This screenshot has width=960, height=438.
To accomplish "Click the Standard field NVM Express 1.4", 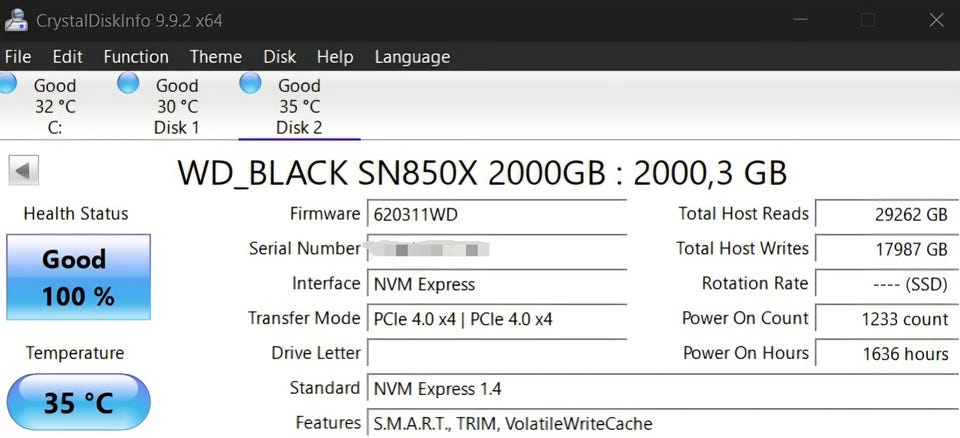I will click(663, 388).
